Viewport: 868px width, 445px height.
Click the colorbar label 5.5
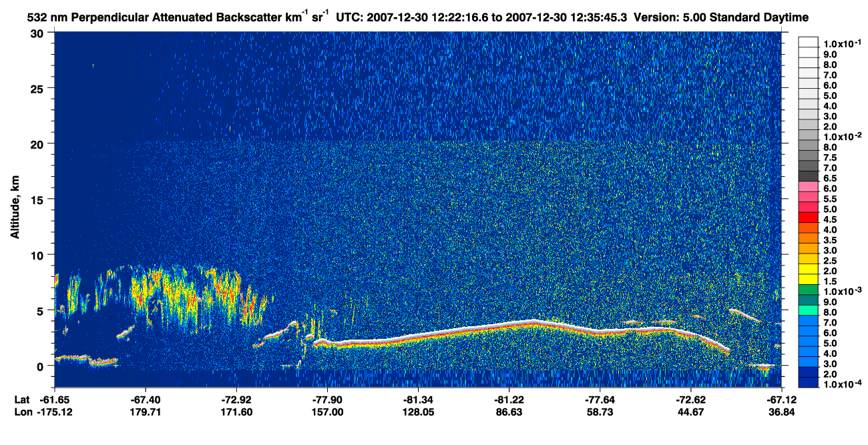click(x=829, y=199)
